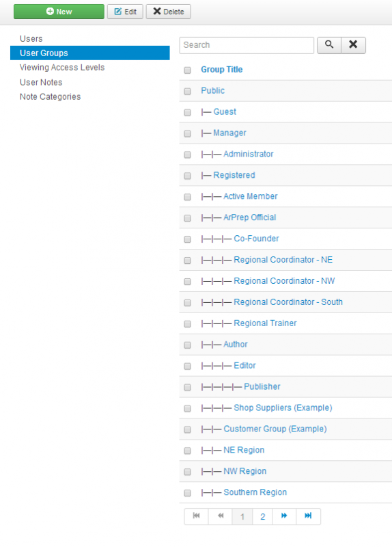Screen dimensions: 392x547
Task: Go to previous page pagination icon
Action: tap(220, 516)
